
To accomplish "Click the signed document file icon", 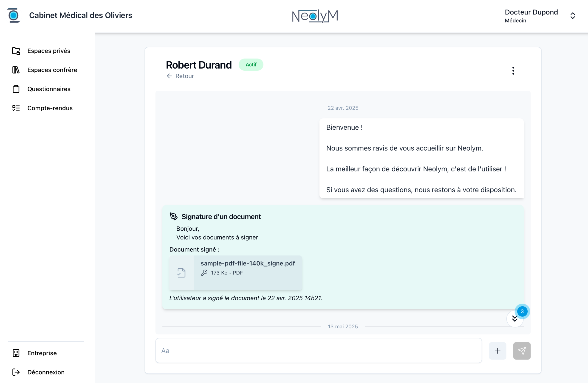I will 181,273.
